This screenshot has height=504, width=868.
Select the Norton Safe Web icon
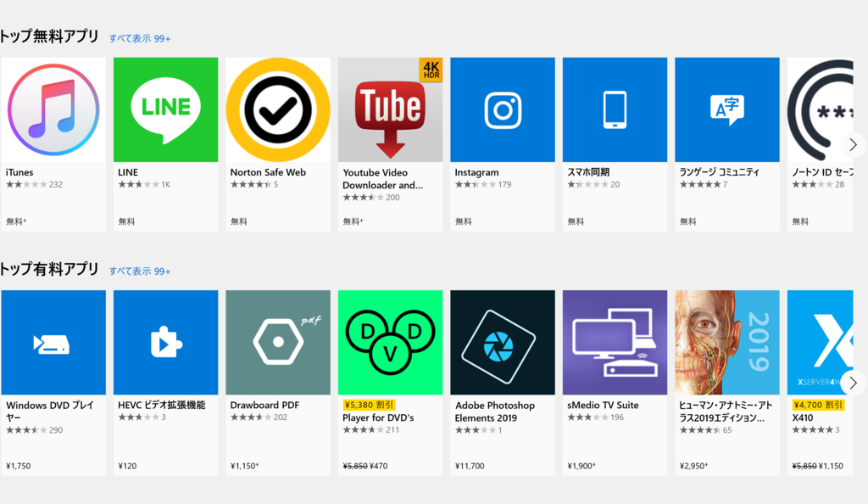[278, 109]
